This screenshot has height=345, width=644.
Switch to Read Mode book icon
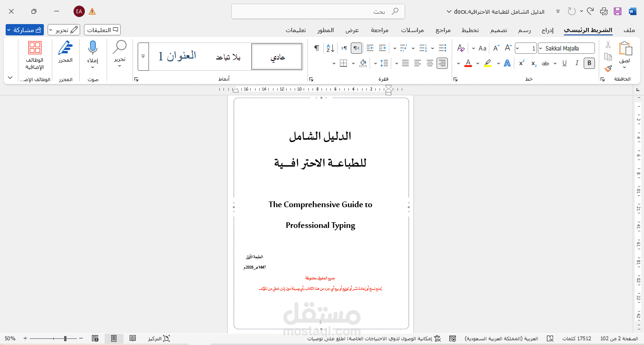[133, 338]
